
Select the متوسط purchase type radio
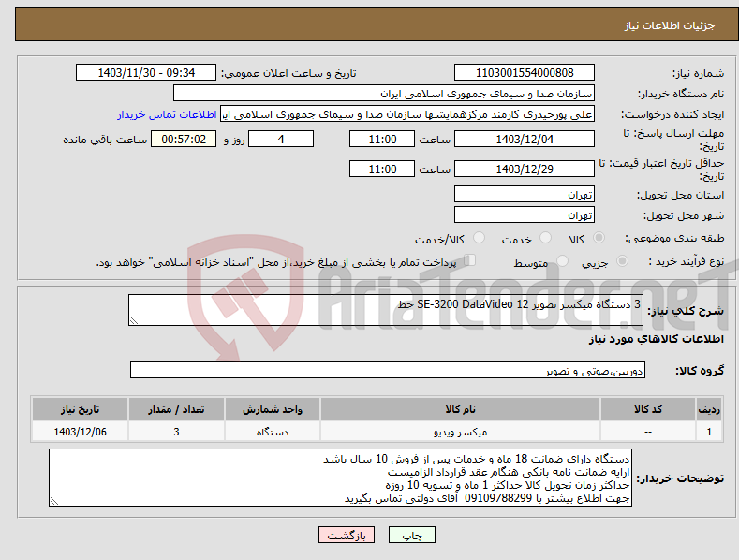coord(562,260)
